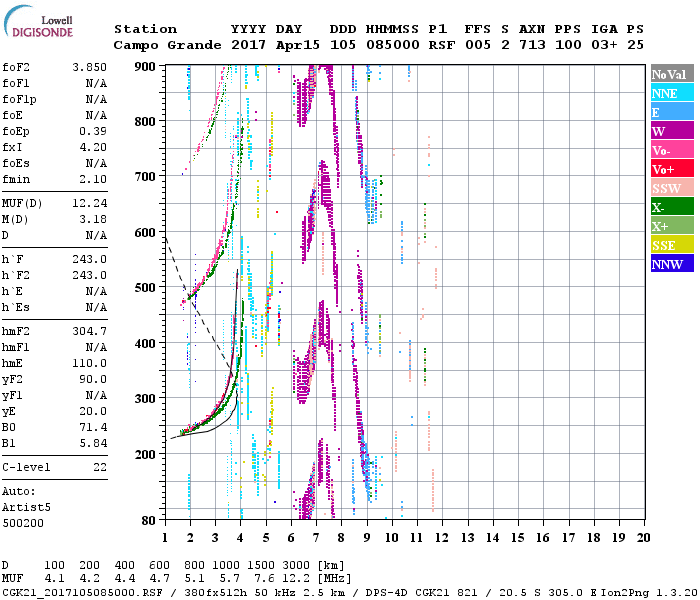This screenshot has width=700, height=600.
Task: Click the 900 km y-axis label
Action: pyautogui.click(x=145, y=67)
